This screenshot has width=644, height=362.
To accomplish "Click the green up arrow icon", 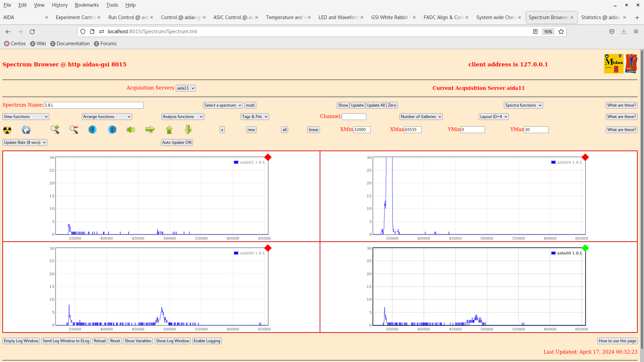I will (x=169, y=130).
